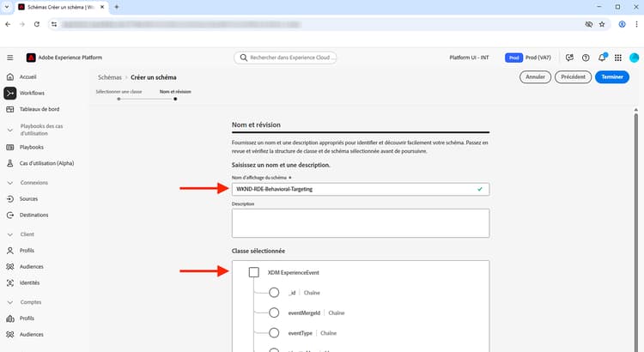Click the search magnifier icon
Image resolution: width=644 pixels, height=352 pixels.
(244, 58)
